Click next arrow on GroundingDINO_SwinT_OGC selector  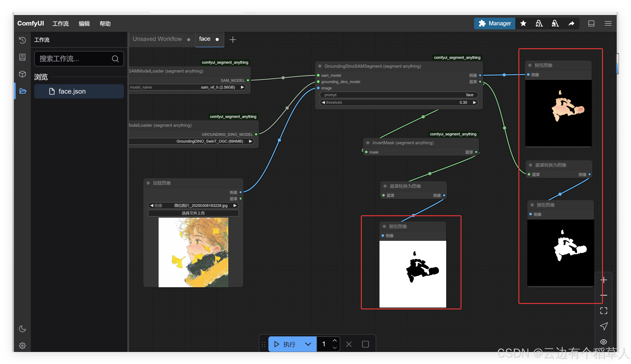250,141
